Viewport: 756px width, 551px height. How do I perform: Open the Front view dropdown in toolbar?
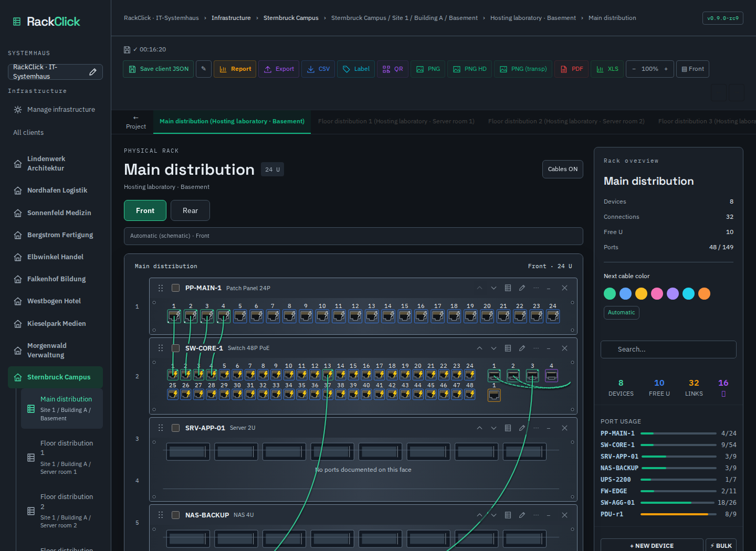point(692,69)
